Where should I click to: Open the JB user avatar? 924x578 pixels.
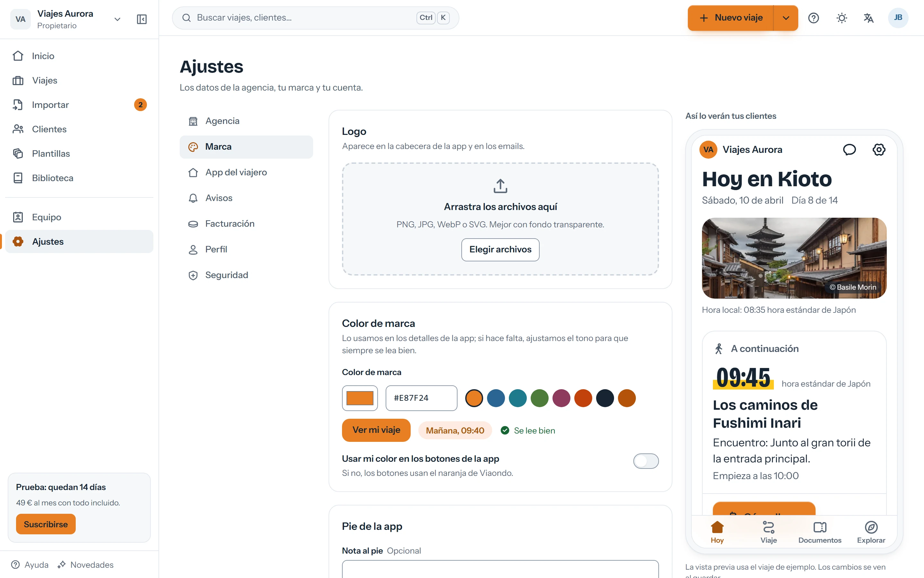click(898, 18)
